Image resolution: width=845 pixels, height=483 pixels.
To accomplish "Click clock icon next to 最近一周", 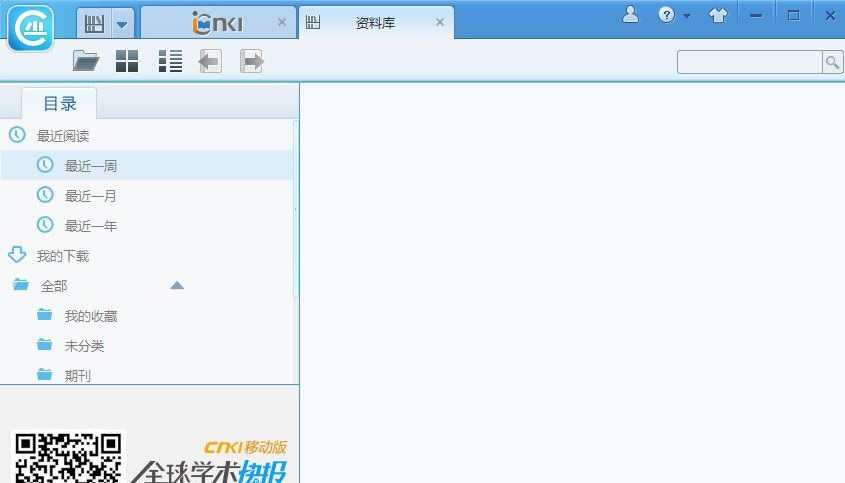I will click(x=45, y=165).
